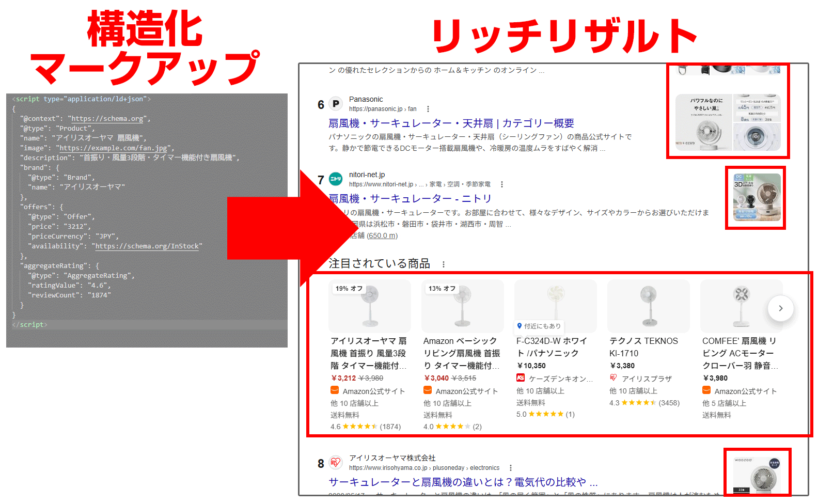Click the nitori-net.jp site favicon
The height and width of the screenshot is (504, 818).
pyautogui.click(x=336, y=179)
